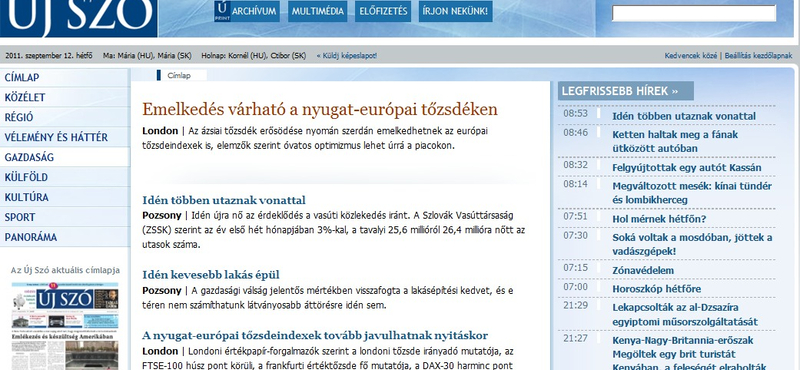Viewport: 800px width, 370px height.
Task: Open the Vélemény és háttér section
Action: [65, 137]
